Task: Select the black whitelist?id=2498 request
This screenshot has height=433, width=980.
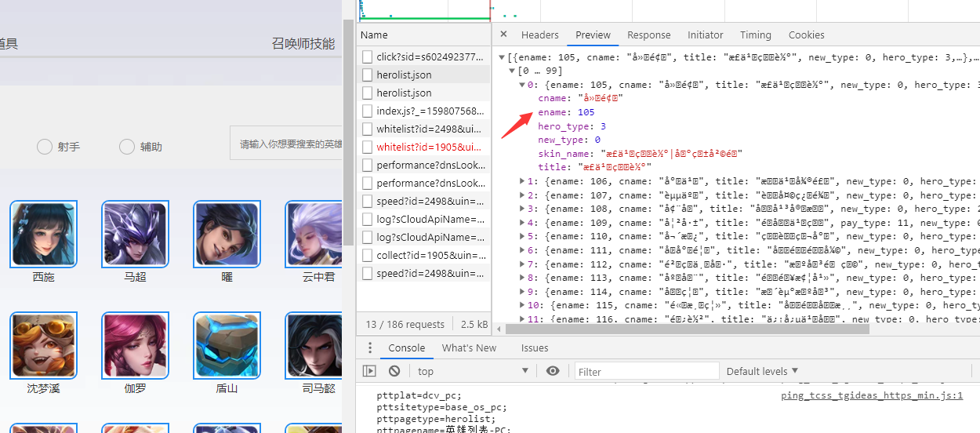Action: (424, 129)
